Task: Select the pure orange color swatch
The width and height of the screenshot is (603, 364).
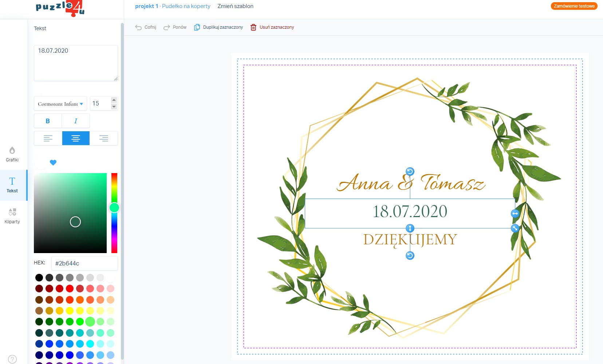Action: click(x=80, y=300)
